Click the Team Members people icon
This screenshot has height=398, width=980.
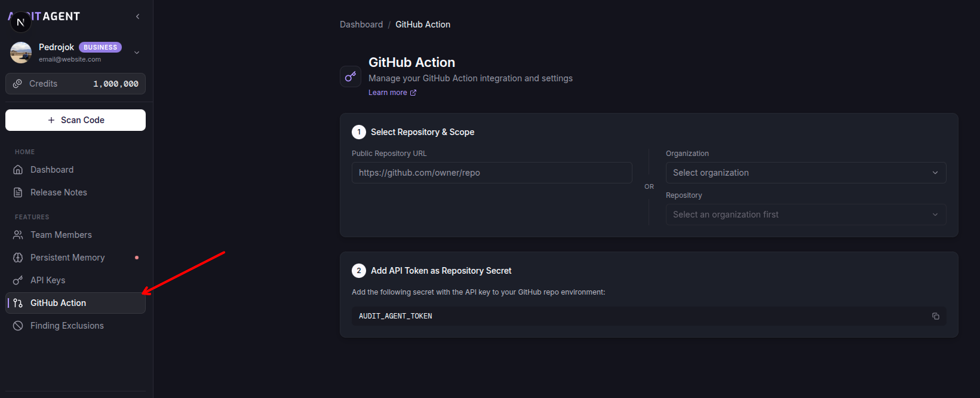coord(18,235)
